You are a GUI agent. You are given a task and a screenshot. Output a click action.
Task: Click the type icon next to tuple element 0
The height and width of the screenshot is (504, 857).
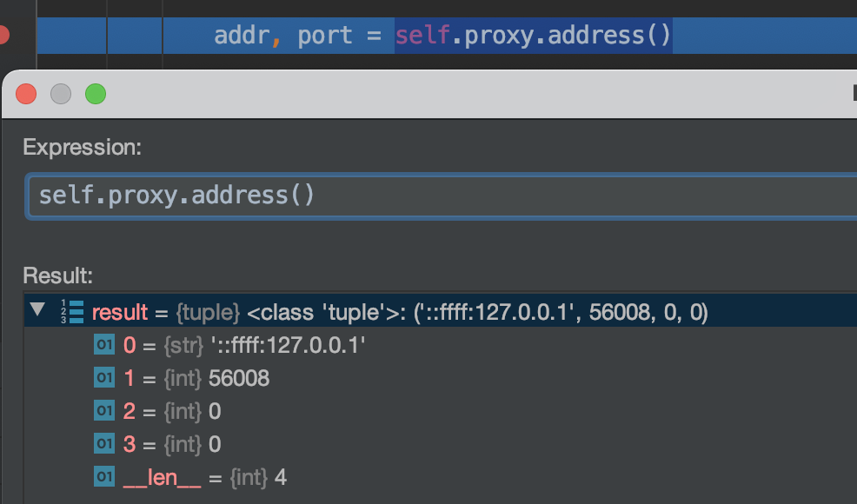pyautogui.click(x=103, y=345)
